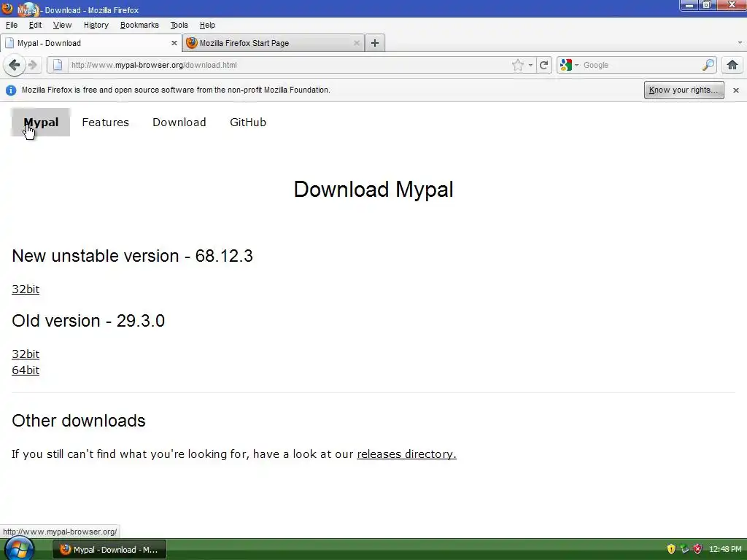
Task: Click the Other downloads heading
Action: coord(79,421)
